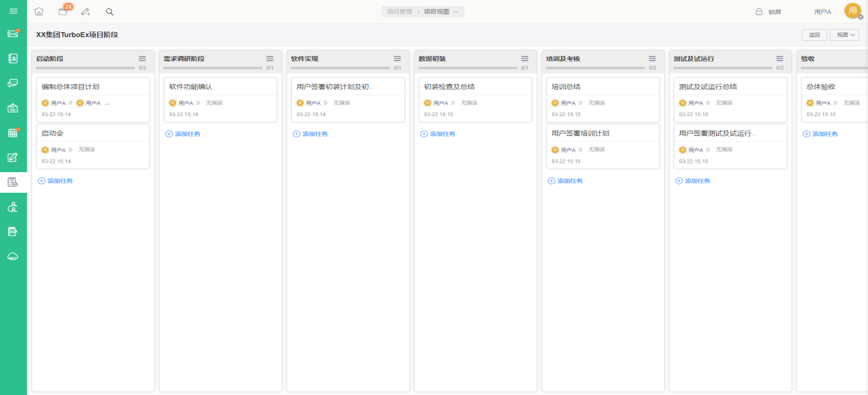Click 添加任务 in the 启动阶段 column
868x395 pixels.
click(55, 181)
